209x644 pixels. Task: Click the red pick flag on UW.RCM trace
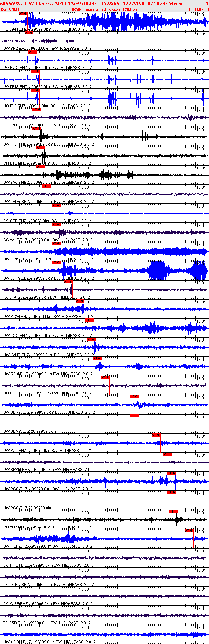97,358
